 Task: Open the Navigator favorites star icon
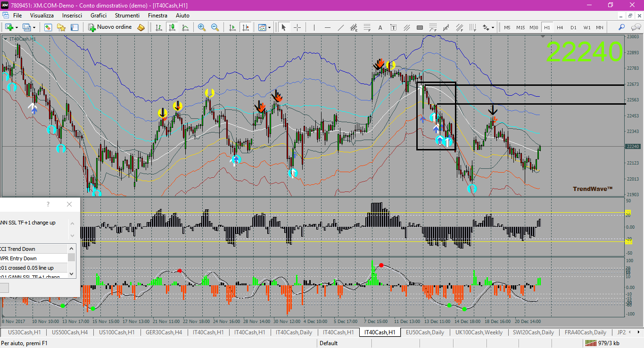click(61, 27)
